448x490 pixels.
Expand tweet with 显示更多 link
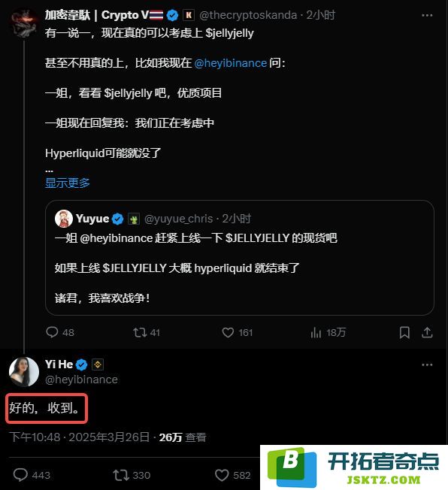point(67,183)
